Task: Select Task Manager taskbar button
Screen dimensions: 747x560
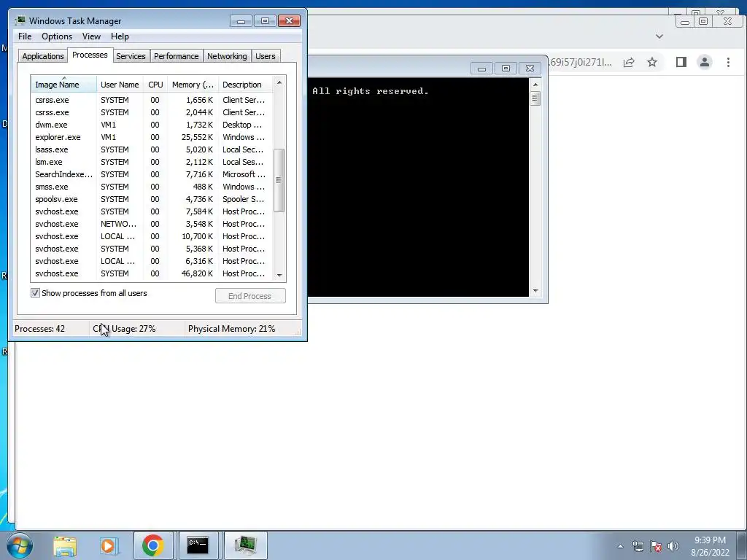Action: point(245,545)
